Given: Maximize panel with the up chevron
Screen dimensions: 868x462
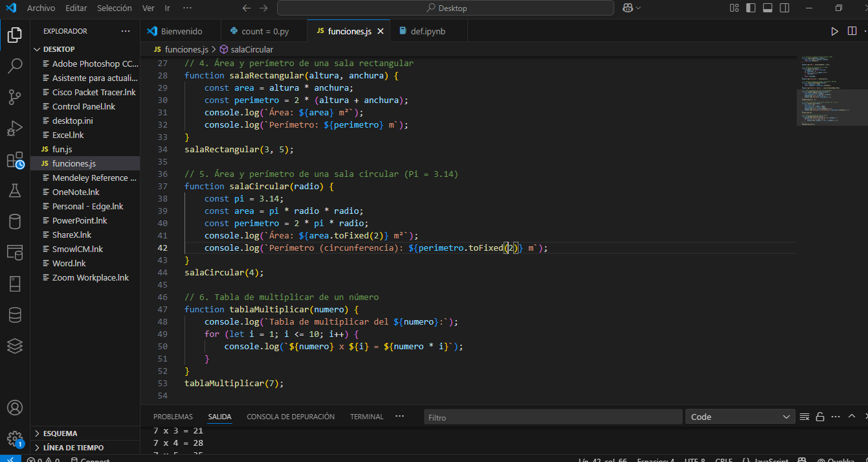Looking at the screenshot, I should coord(852,417).
